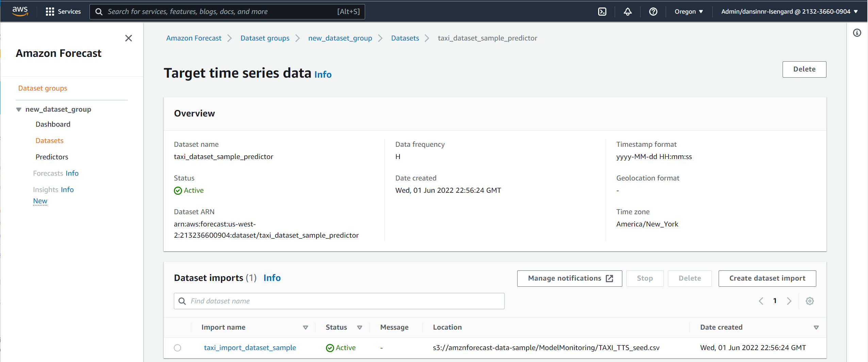Click the AWS logo home icon

pyautogui.click(x=20, y=11)
